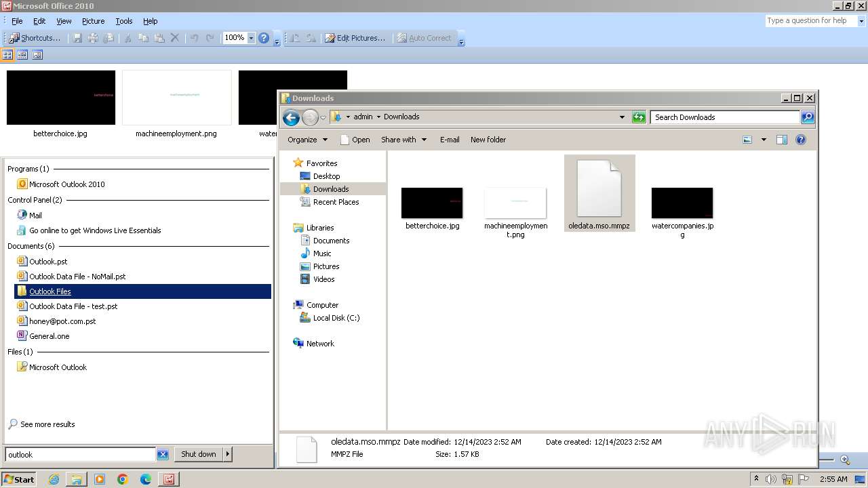
Task: Refresh the Downloads folder
Action: [x=639, y=117]
